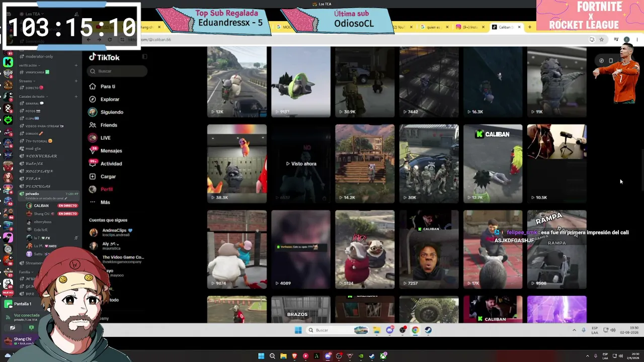The height and width of the screenshot is (362, 644).
Task: Open the green robot server icon in Discord
Action: coord(8,120)
